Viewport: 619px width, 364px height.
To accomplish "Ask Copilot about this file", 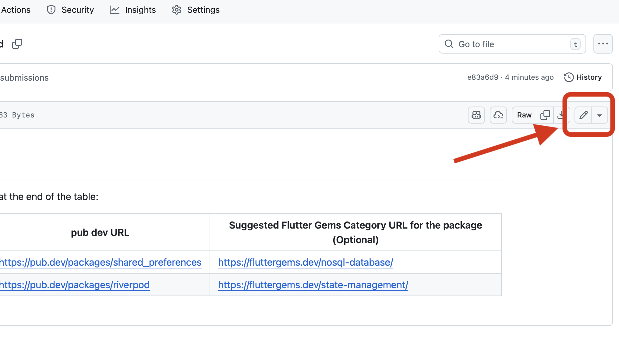I will [x=476, y=115].
